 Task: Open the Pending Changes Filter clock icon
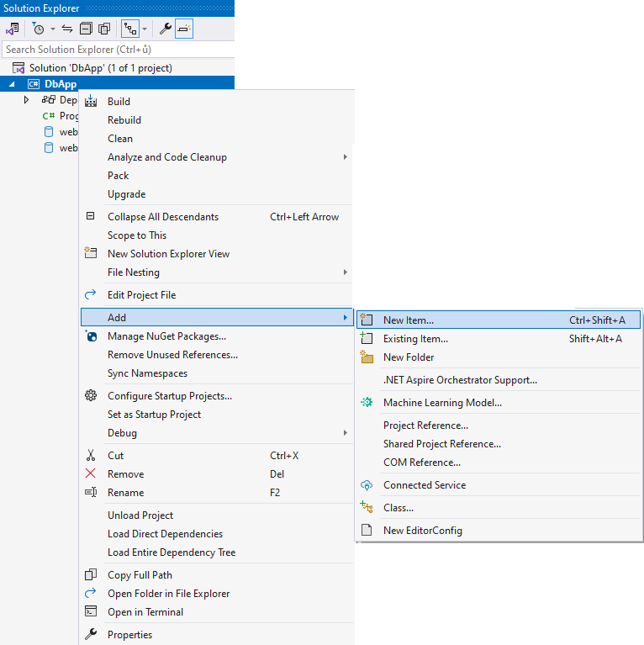(38, 29)
